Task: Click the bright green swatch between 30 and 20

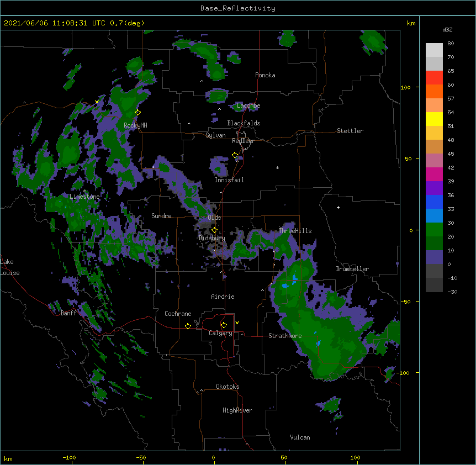Action: (434, 230)
